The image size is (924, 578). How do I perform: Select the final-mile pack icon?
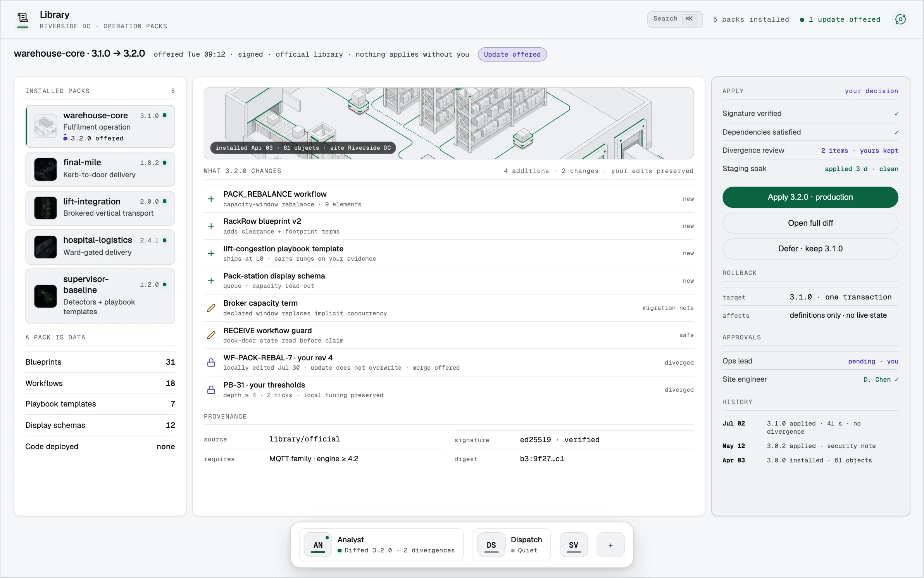(x=45, y=170)
